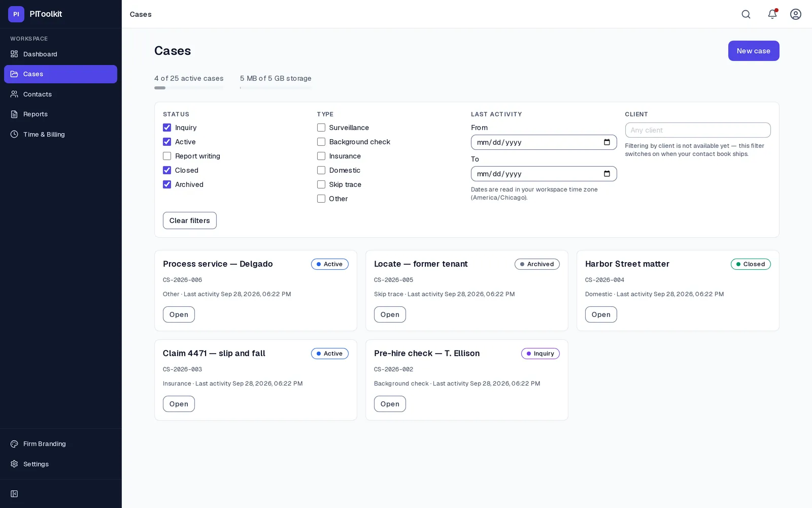Collapse the sidebar with the panel icon
Screen dimensions: 812x508
tap(14, 494)
